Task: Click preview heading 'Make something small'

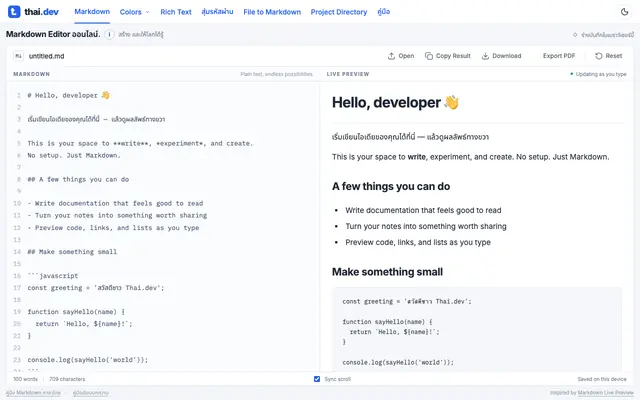Action: tap(387, 272)
